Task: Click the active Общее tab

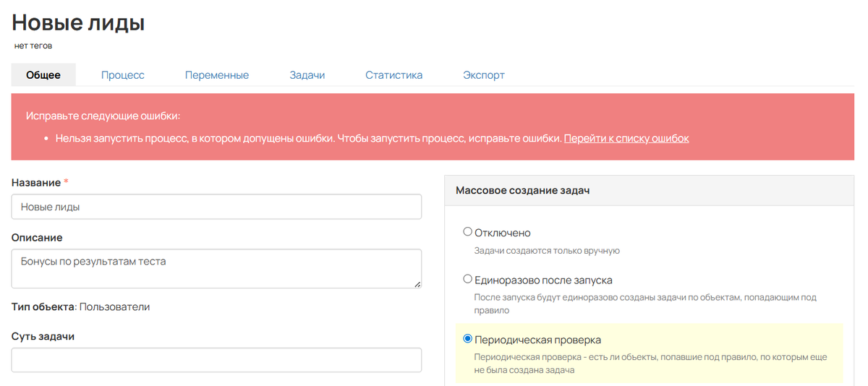Action: click(43, 75)
